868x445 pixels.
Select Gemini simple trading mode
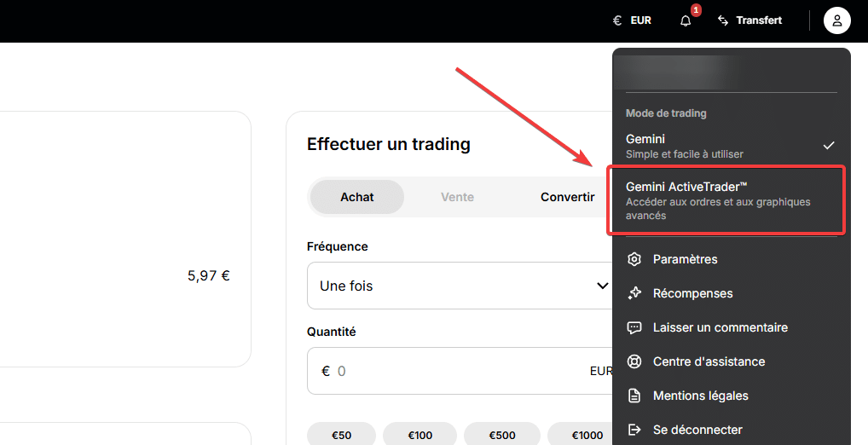point(732,146)
